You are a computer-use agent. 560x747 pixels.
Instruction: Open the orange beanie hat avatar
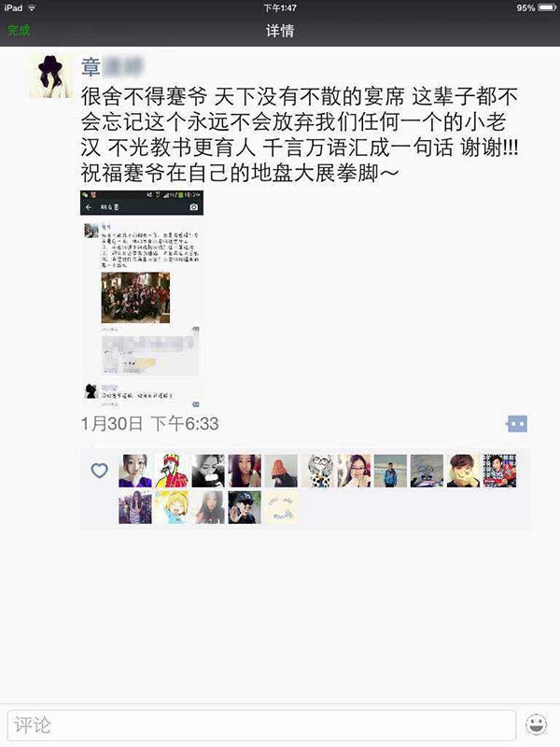[282, 471]
